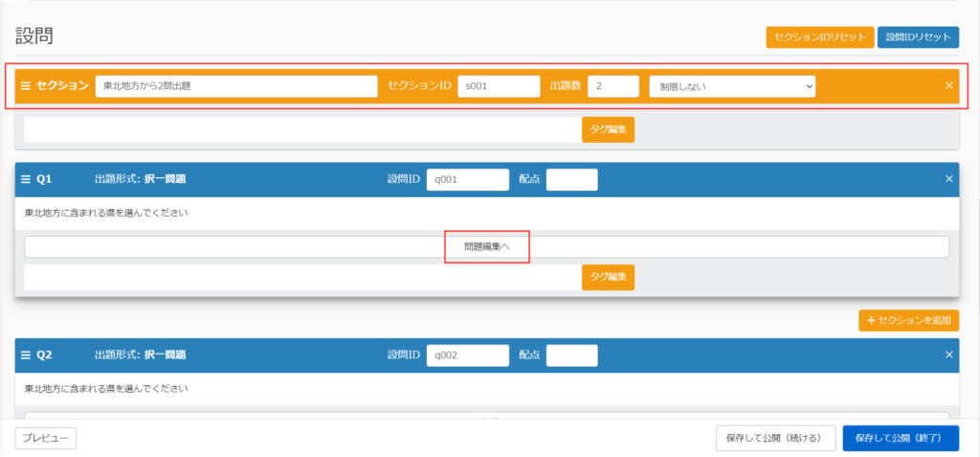The width and height of the screenshot is (980, 457).
Task: Click タグ編集 button in Q1
Action: coord(608,277)
